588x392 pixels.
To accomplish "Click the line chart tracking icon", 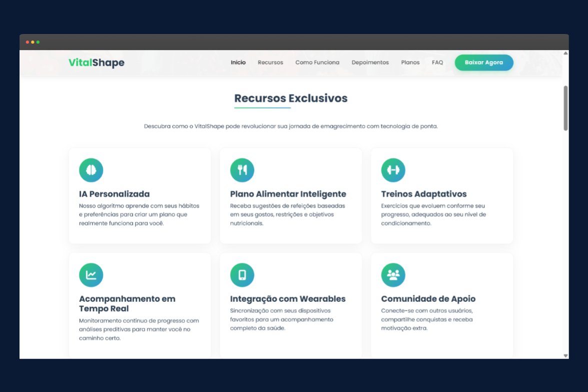I will click(91, 275).
